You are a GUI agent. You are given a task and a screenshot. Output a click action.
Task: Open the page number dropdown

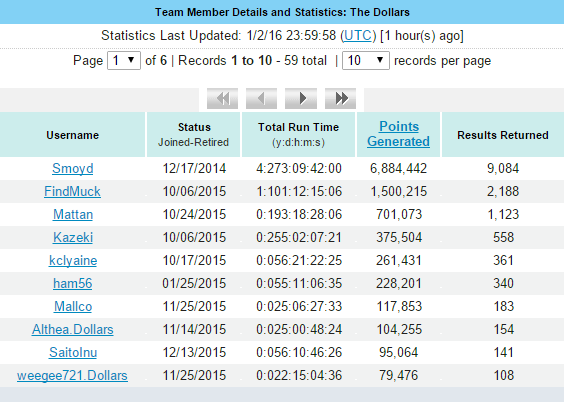pos(124,60)
